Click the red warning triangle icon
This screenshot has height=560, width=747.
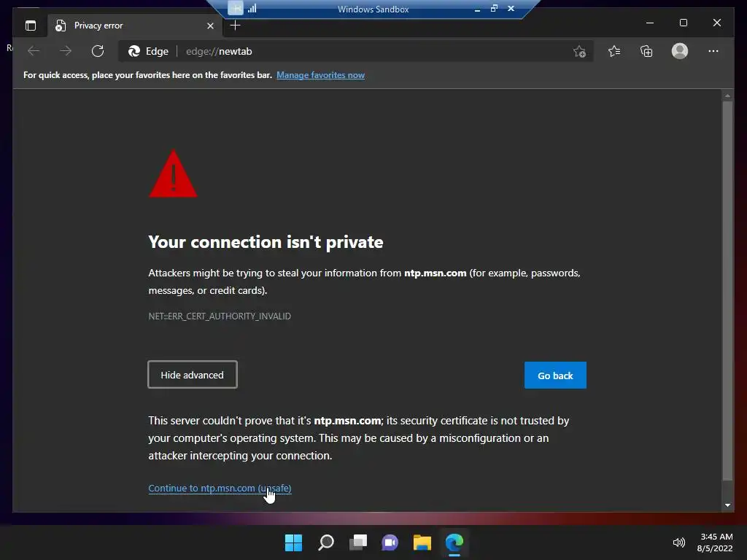(173, 174)
